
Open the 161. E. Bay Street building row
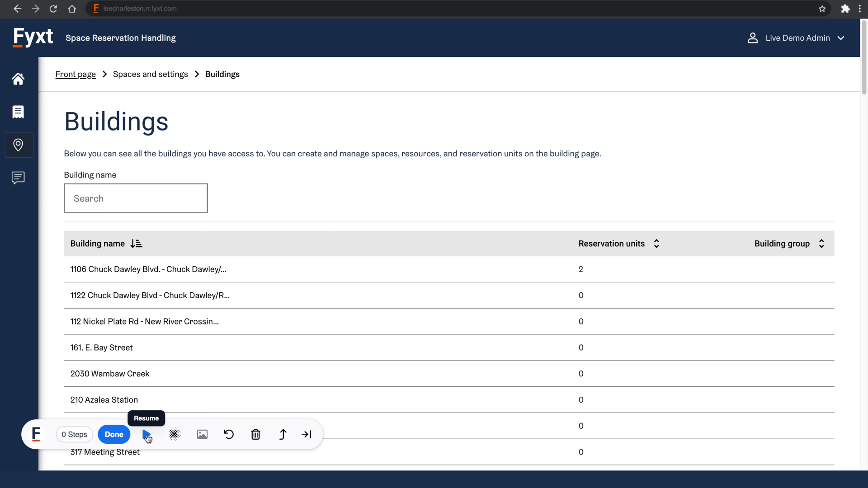[x=101, y=347]
